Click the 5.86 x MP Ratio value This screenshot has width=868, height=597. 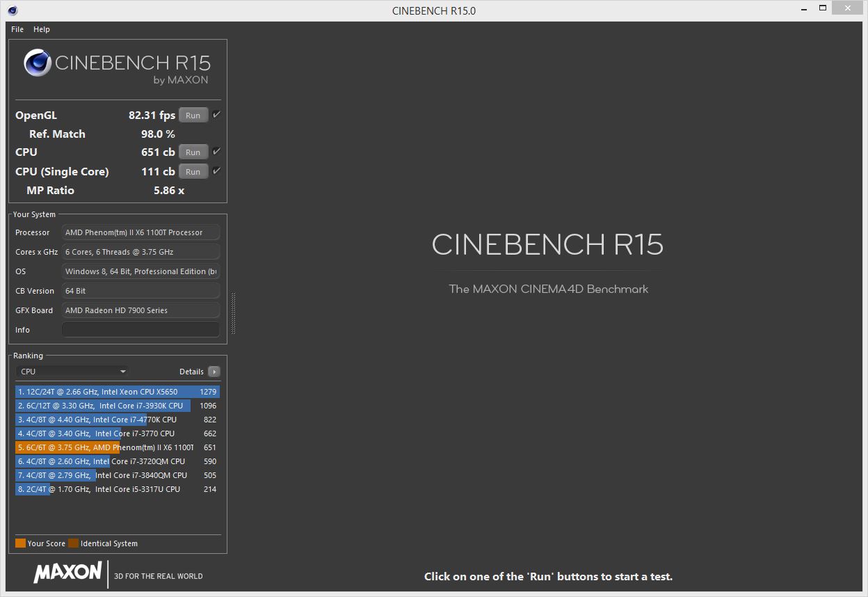coord(169,190)
